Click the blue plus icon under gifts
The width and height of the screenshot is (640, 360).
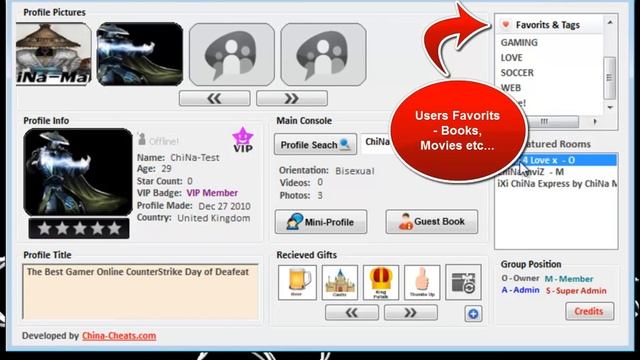(473, 314)
